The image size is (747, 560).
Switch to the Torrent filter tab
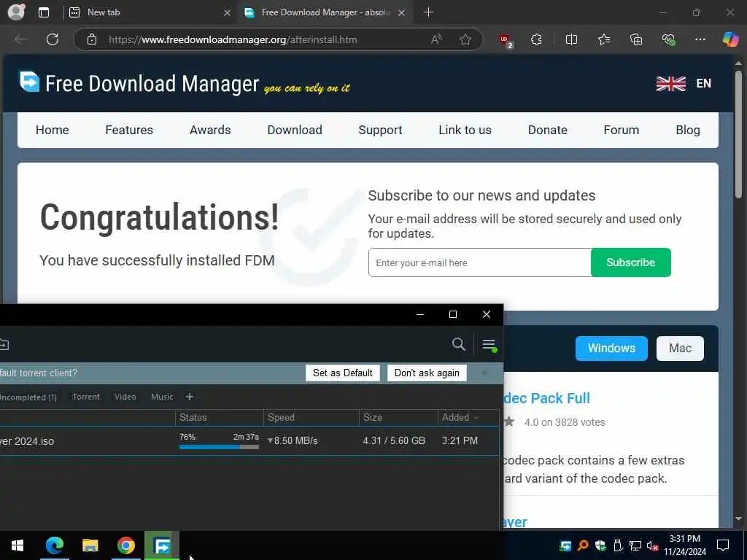[x=86, y=397]
